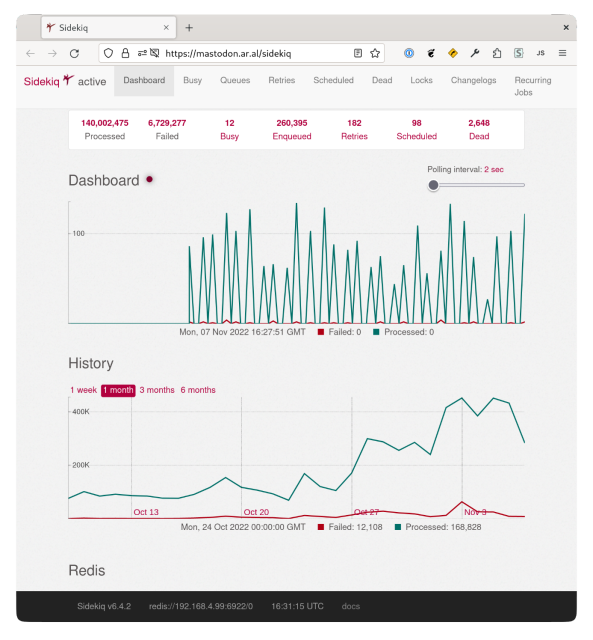Click the polling interval slider track

tap(476, 185)
